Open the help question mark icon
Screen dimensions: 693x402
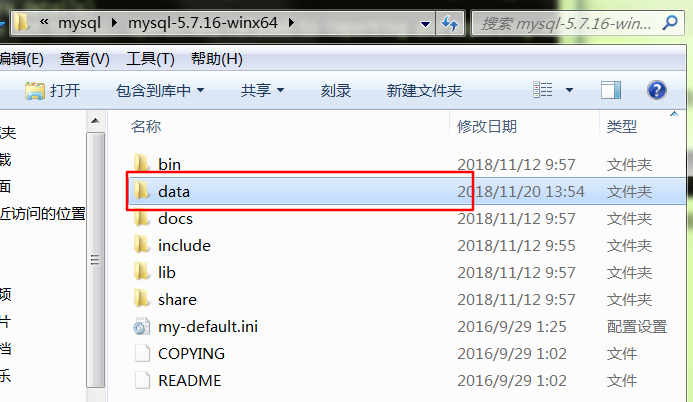(x=657, y=90)
